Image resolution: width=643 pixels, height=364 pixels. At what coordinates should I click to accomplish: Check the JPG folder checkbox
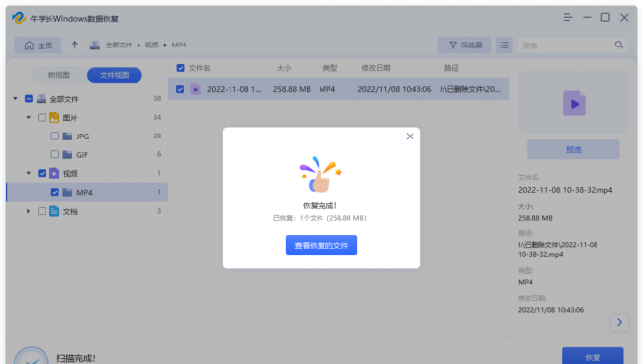[55, 136]
